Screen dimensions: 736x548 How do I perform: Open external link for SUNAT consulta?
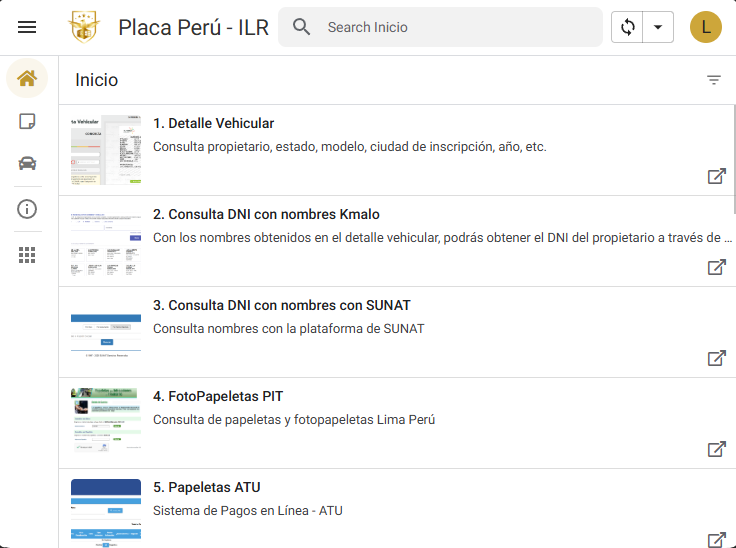click(x=716, y=358)
